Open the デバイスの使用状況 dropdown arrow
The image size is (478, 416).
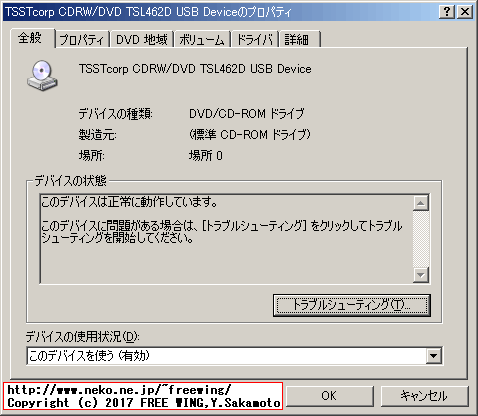tap(433, 356)
